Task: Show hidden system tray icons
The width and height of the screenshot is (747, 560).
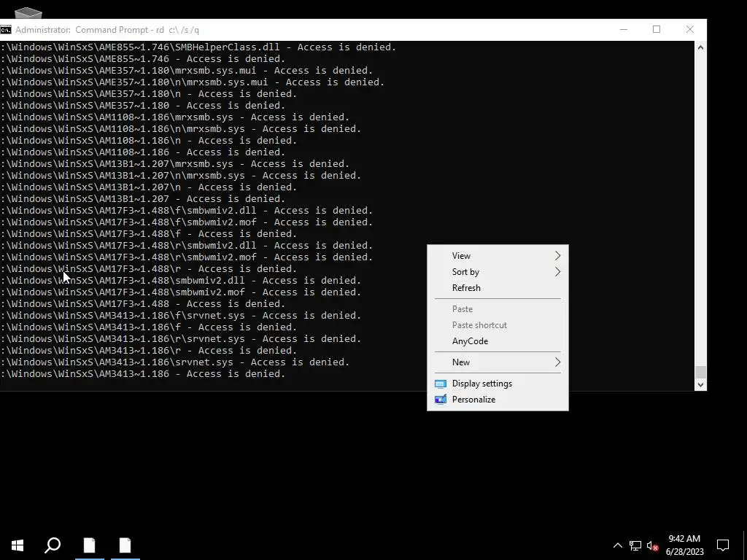Action: click(617, 545)
